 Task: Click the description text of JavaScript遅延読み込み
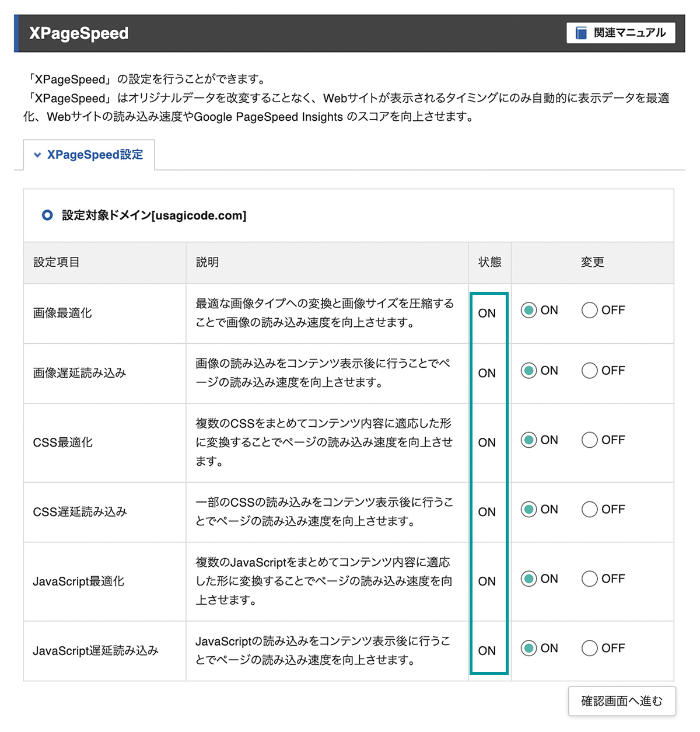tap(323, 650)
